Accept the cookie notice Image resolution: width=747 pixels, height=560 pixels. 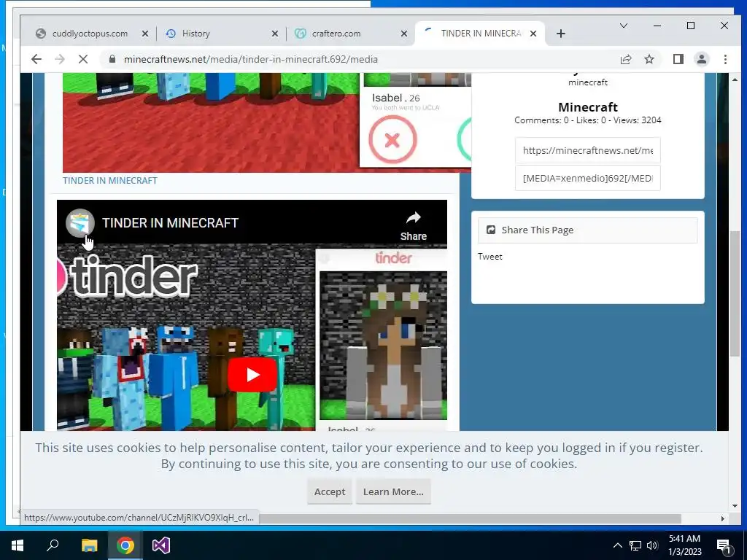[x=330, y=491]
